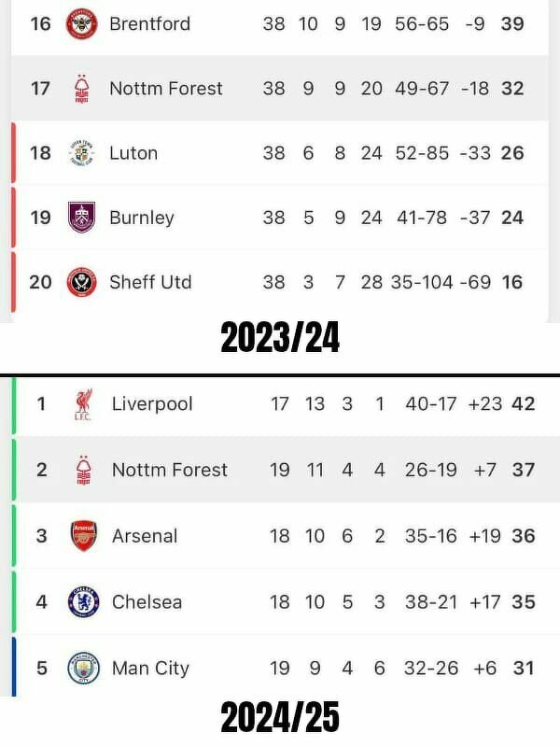Click Liverpool's 42 points value
This screenshot has width=560, height=747.
(x=524, y=404)
